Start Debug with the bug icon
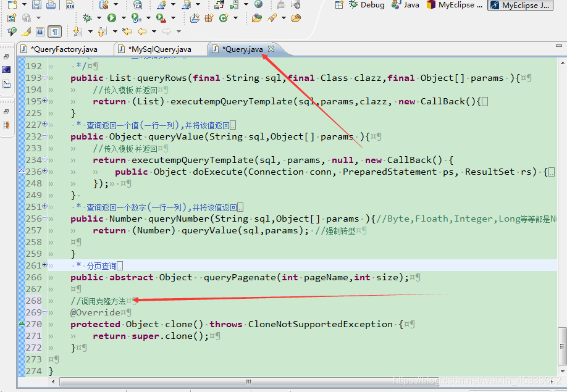 87,18
